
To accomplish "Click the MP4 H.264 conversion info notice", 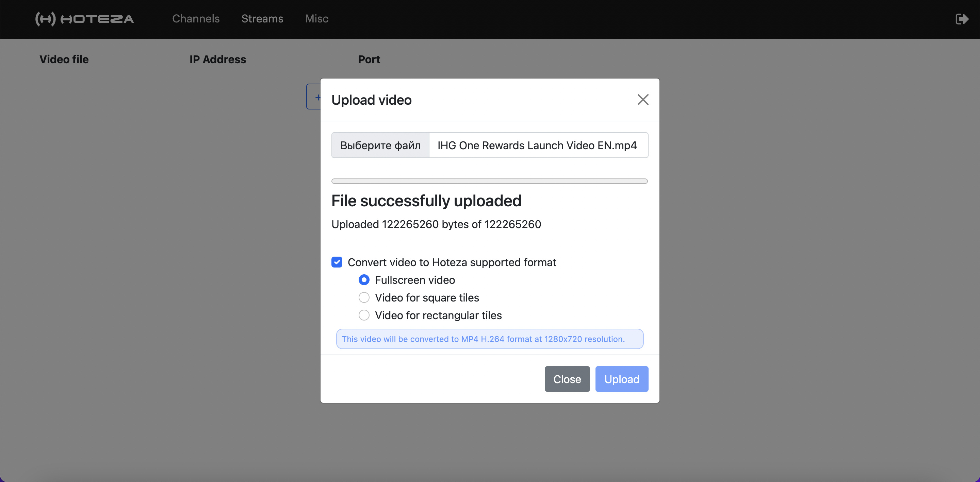I will pyautogui.click(x=489, y=339).
